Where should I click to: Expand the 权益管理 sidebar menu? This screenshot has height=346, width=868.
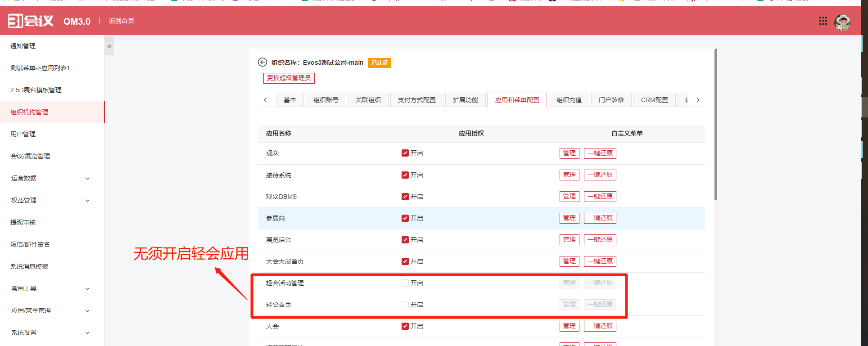coord(52,200)
